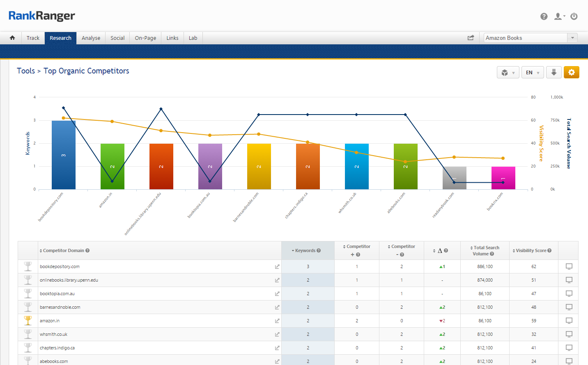Open external link for bookdepository.com
The width and height of the screenshot is (588, 365).
click(x=277, y=267)
